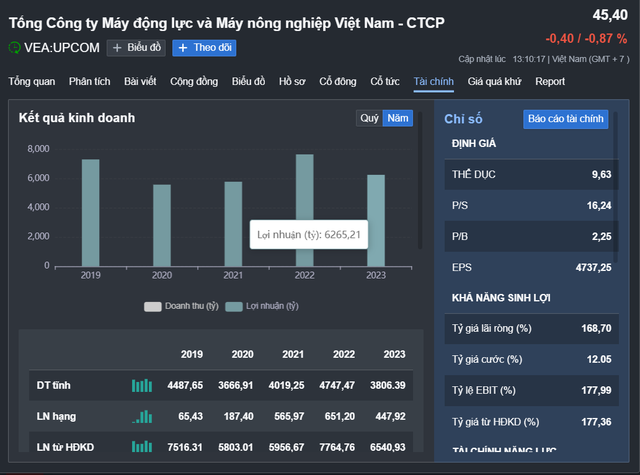The width and height of the screenshot is (640, 475).
Task: Open the mini chart icon for DT tính
Action: (143, 385)
